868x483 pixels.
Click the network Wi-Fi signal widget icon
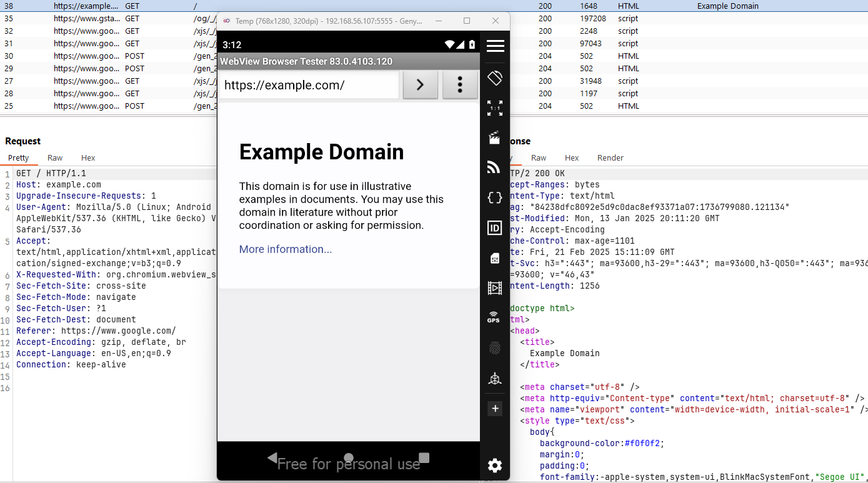[x=495, y=167]
